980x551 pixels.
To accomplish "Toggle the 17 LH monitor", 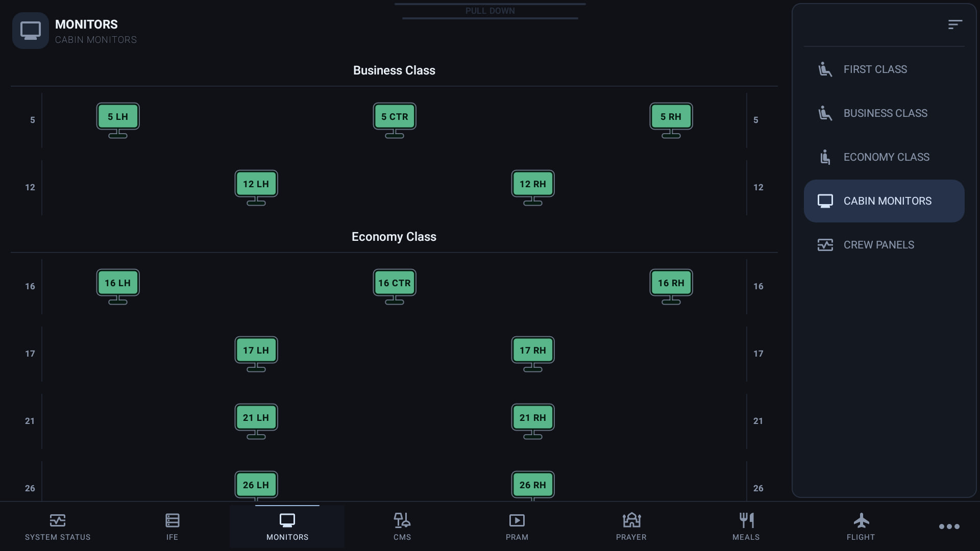I will point(256,354).
